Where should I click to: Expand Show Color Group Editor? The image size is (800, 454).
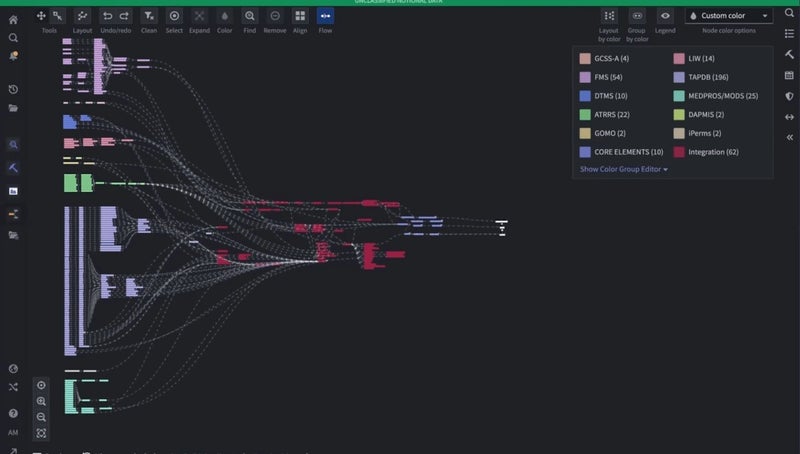pyautogui.click(x=624, y=169)
